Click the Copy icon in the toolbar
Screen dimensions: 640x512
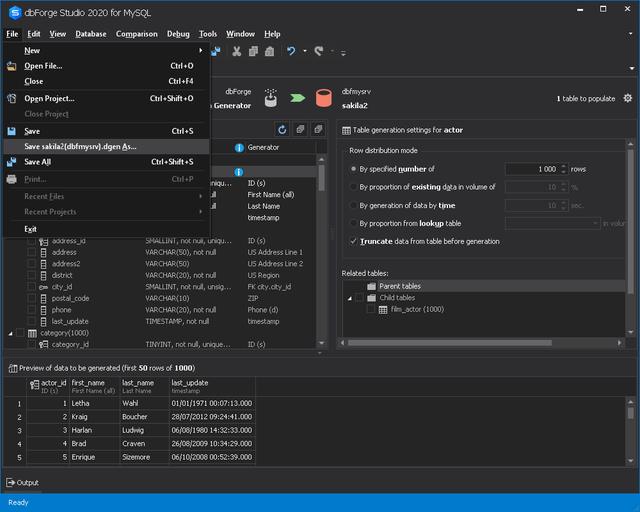(254, 51)
